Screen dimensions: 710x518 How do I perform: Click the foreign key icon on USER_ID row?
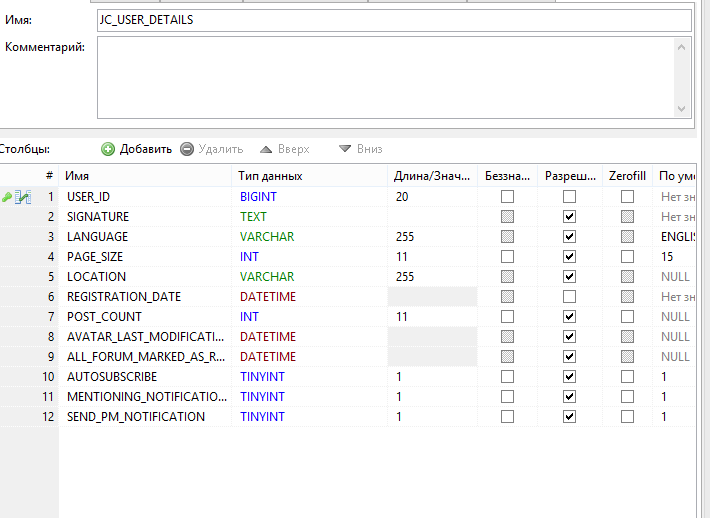(23, 197)
